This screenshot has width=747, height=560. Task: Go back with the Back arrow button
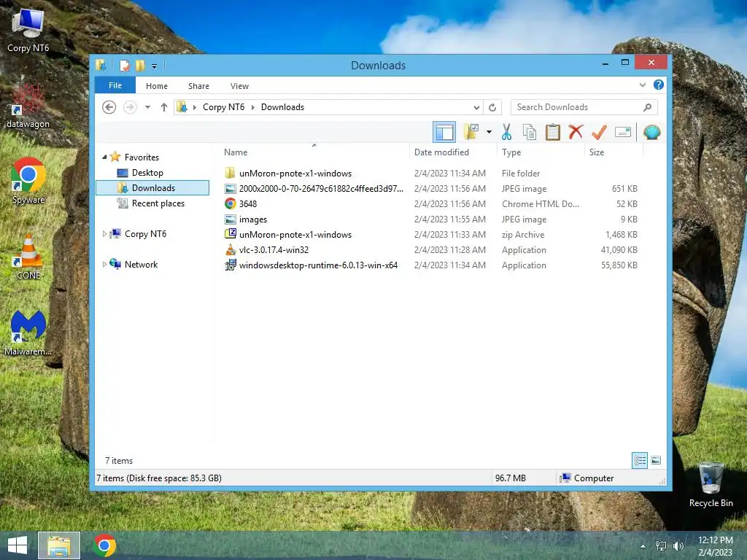(x=109, y=107)
